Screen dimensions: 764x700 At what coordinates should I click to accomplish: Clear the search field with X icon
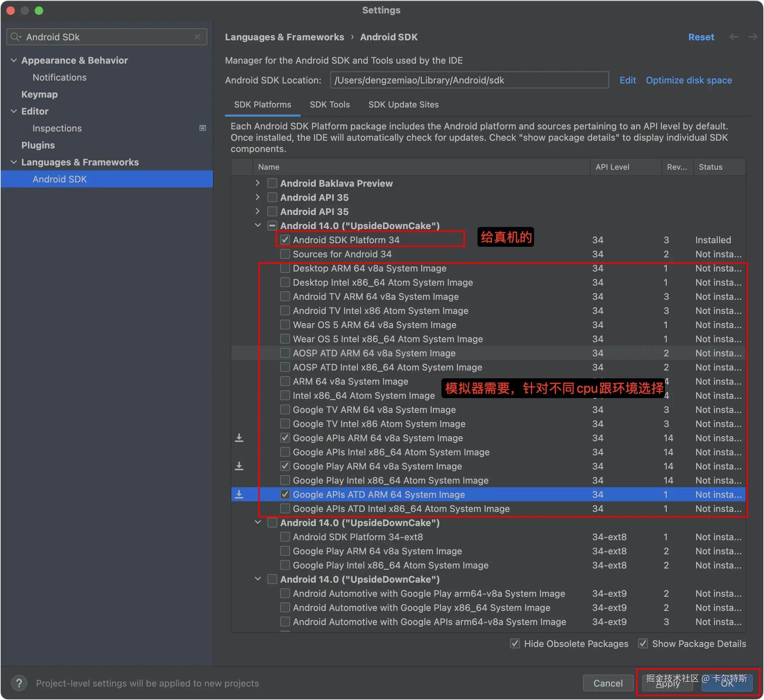click(197, 37)
